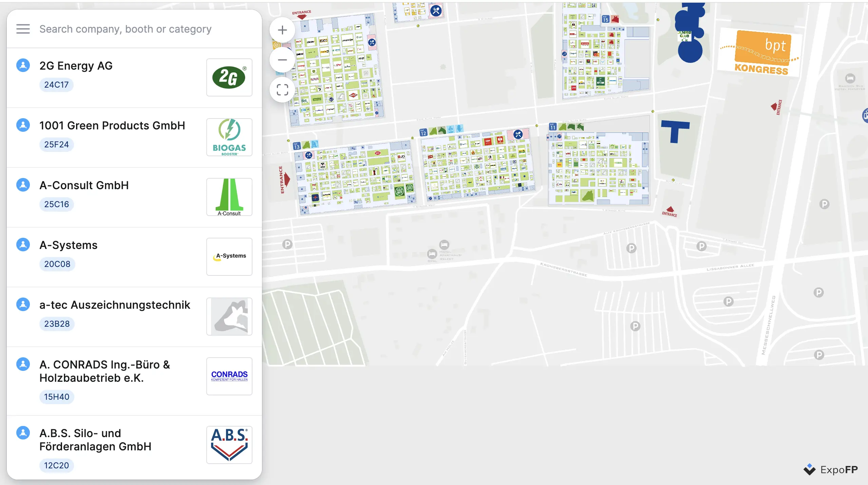868x485 pixels.
Task: Click booth tag 25F24
Action: pos(56,144)
